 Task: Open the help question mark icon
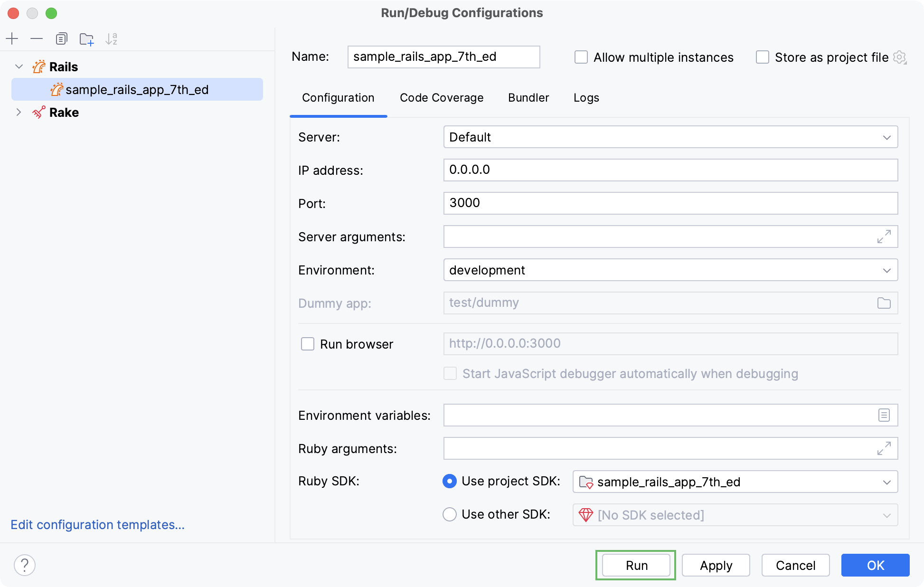[x=25, y=565]
